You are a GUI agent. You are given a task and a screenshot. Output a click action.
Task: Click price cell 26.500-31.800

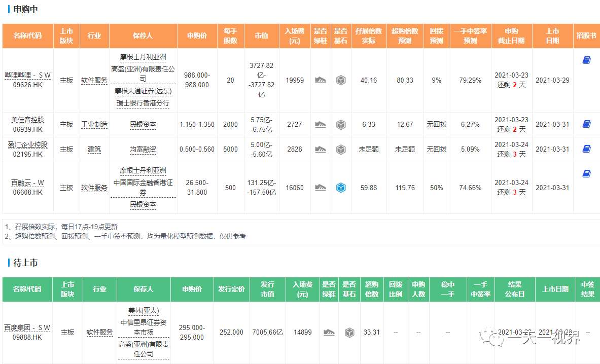click(x=197, y=188)
